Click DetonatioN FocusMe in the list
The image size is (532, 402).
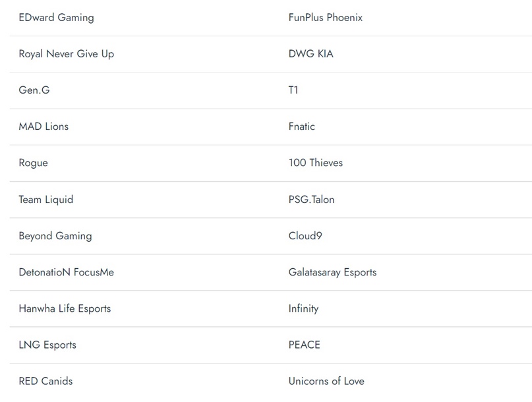pyautogui.click(x=66, y=272)
